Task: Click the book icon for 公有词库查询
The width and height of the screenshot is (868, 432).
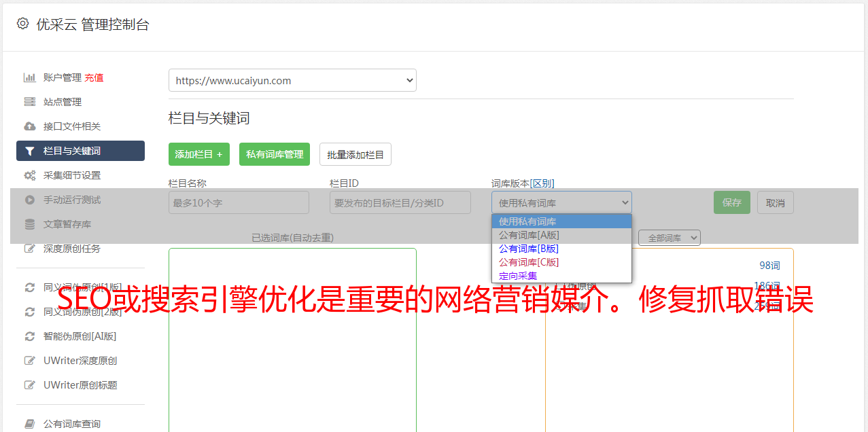Action: pyautogui.click(x=30, y=424)
